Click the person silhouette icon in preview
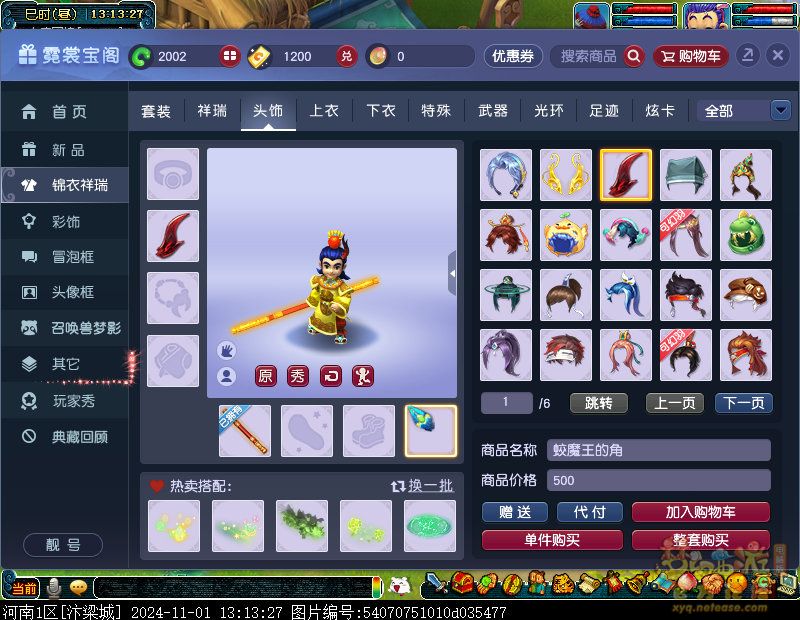 (226, 377)
